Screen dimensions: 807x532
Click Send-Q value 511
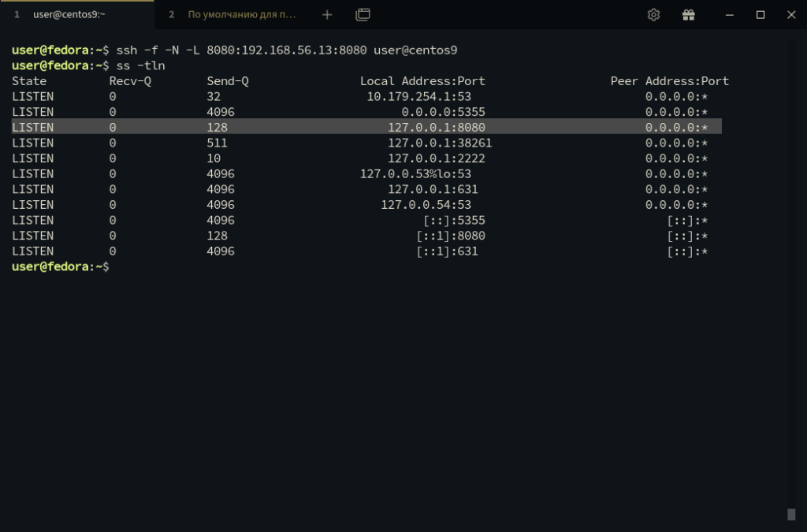pyautogui.click(x=218, y=143)
